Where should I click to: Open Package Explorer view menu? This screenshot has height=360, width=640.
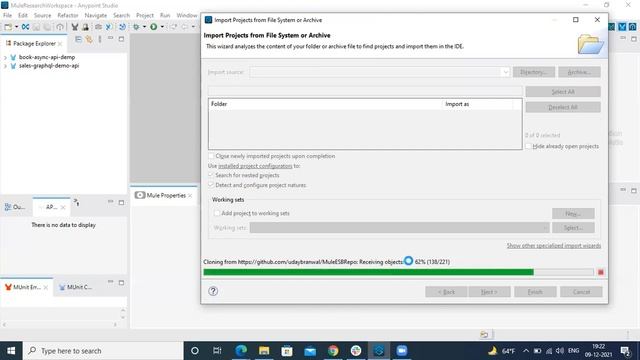coord(100,39)
